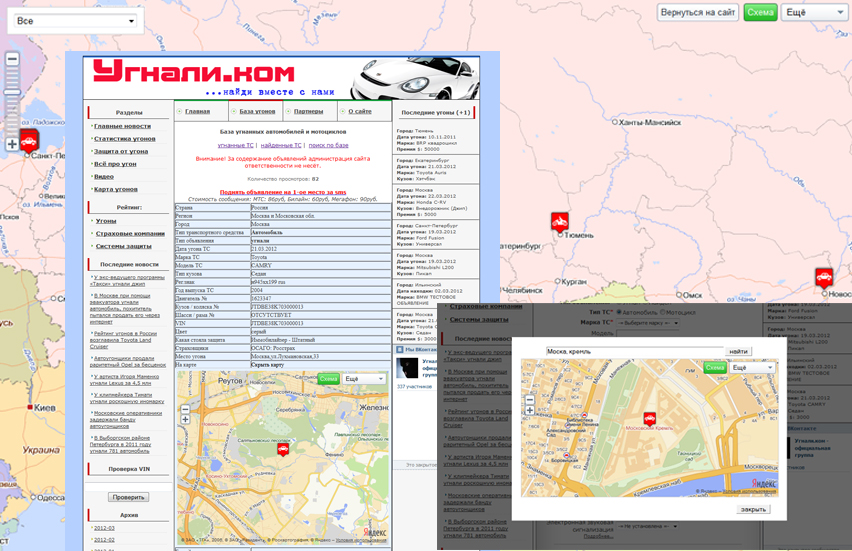Image resolution: width=852 pixels, height=551 pixels.
Task: Select the Мотоцикл radio button
Action: [x=662, y=312]
